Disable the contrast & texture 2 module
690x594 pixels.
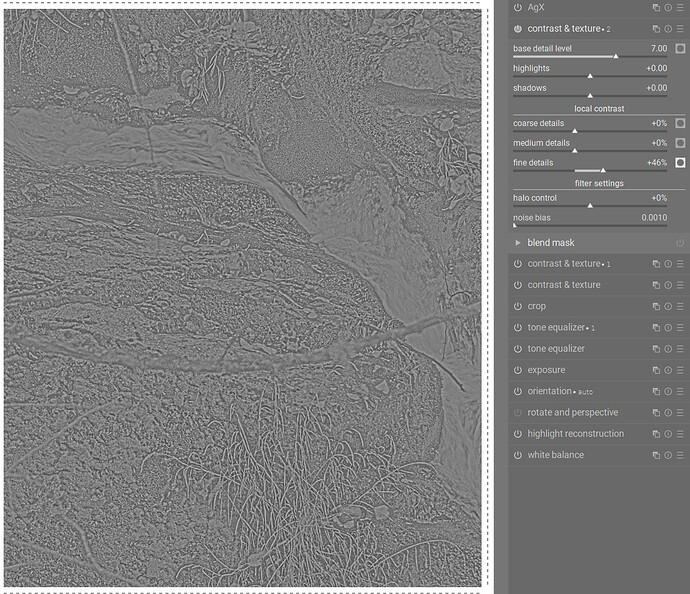518,29
